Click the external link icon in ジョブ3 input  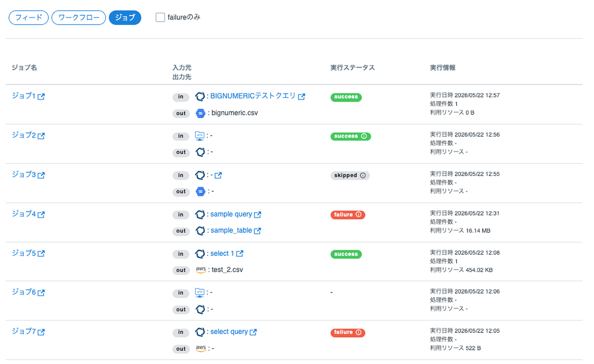[x=218, y=175]
